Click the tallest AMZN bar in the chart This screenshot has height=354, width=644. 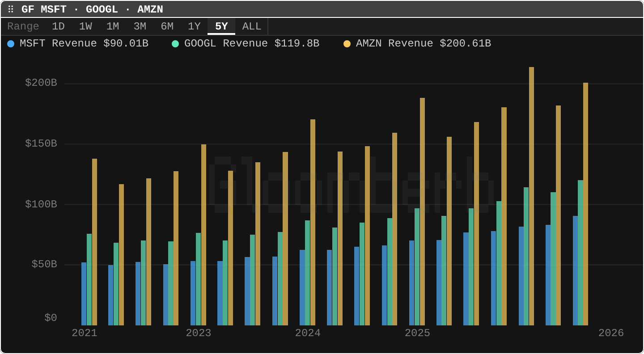tap(531, 196)
